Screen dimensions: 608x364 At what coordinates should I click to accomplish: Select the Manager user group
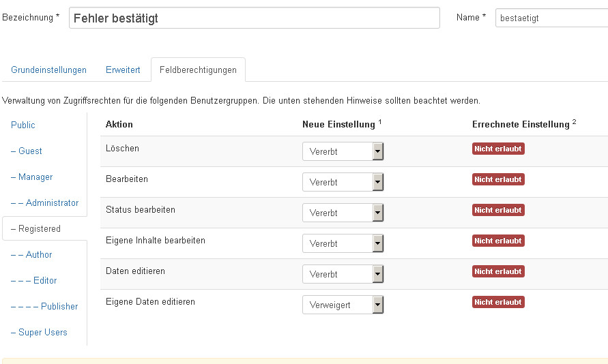click(x=31, y=177)
